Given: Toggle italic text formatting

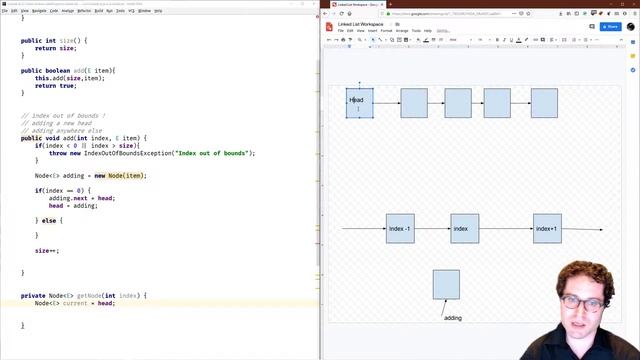Looking at the screenshot, I should point(504,40).
